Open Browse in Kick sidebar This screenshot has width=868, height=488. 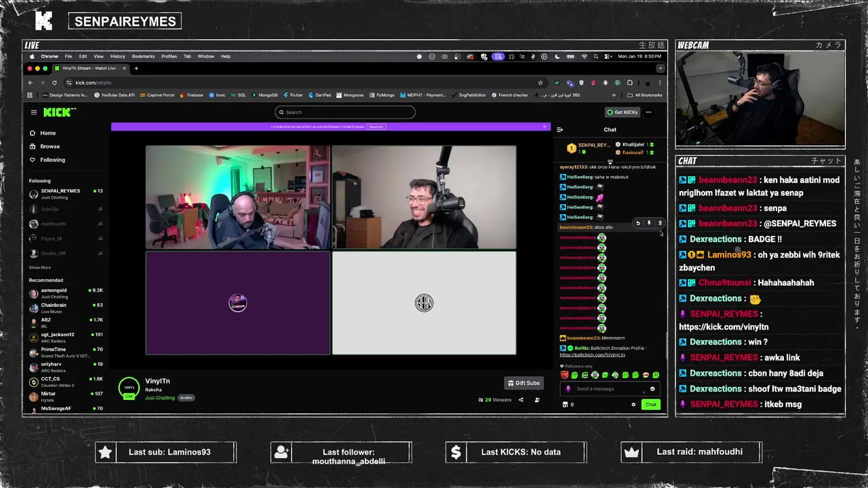(50, 146)
